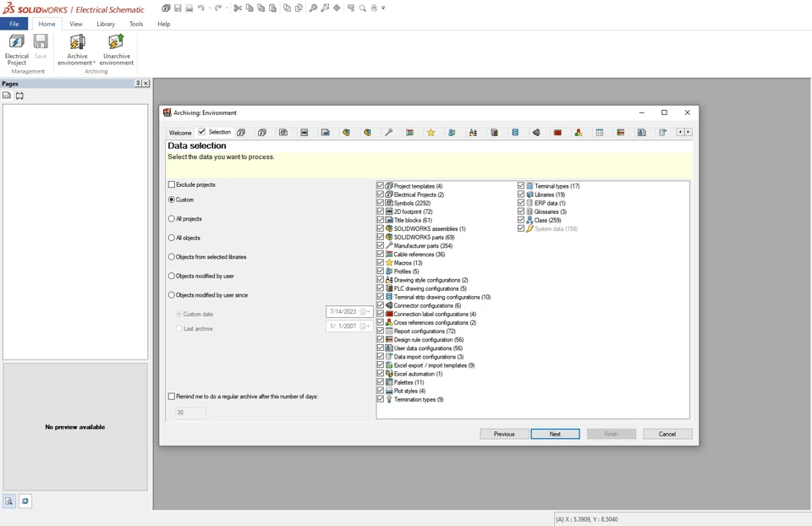812x526 pixels.
Task: Open the Connection label configurations red tab icon
Action: [557, 133]
